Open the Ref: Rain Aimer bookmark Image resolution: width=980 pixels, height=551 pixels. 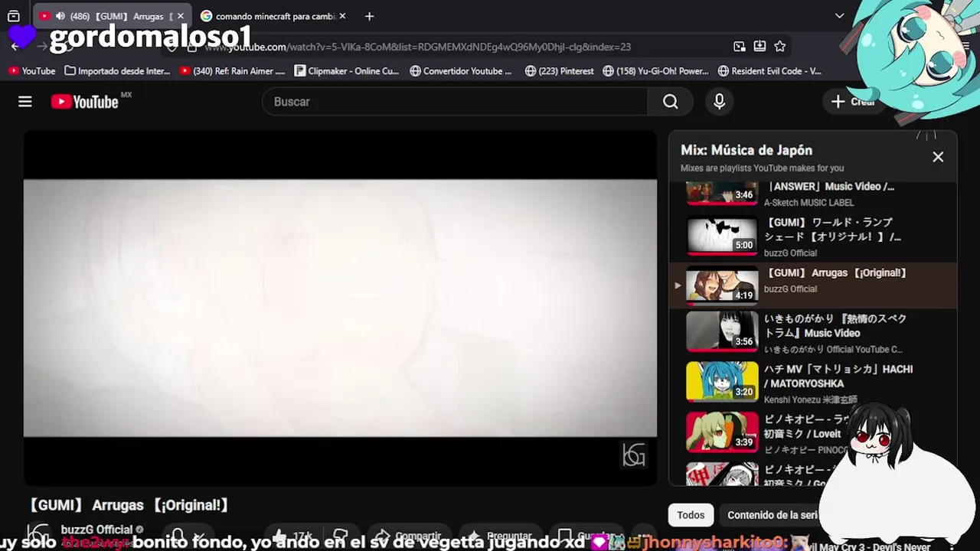point(232,71)
